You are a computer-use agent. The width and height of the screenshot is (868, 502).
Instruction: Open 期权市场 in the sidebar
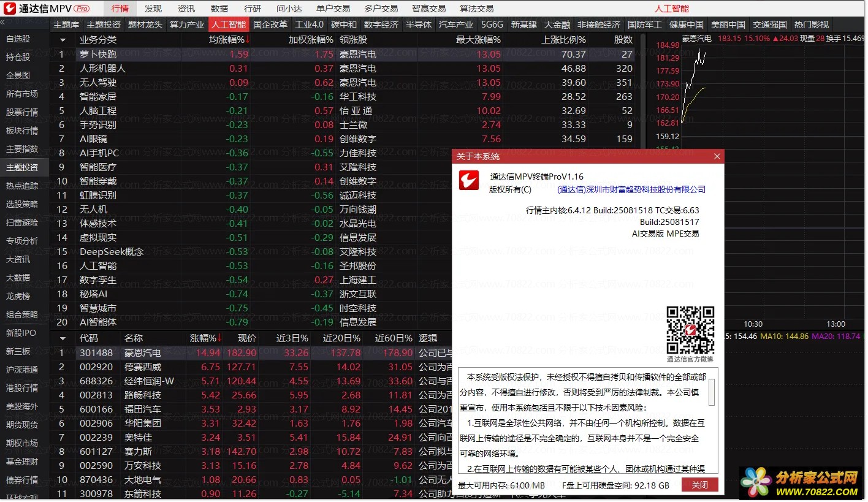tap(23, 443)
